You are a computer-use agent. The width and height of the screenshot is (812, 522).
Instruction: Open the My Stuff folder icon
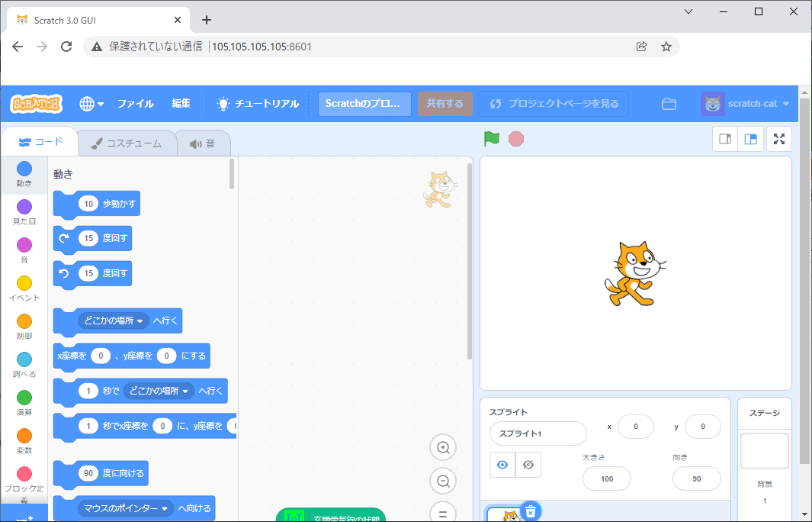669,104
